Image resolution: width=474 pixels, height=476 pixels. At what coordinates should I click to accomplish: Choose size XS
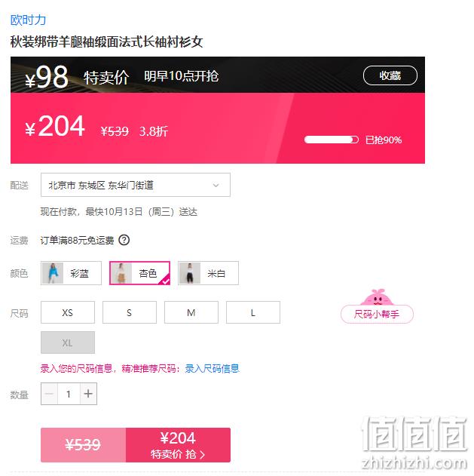68,312
